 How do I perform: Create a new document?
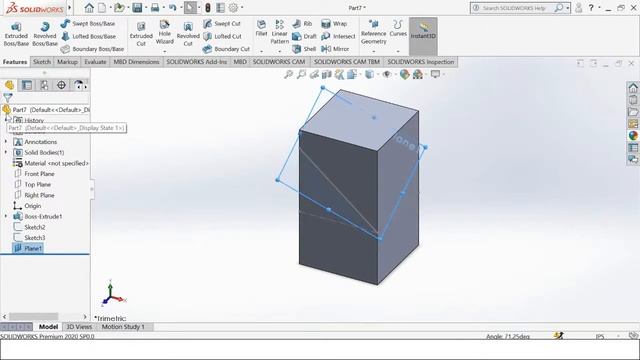[x=102, y=8]
